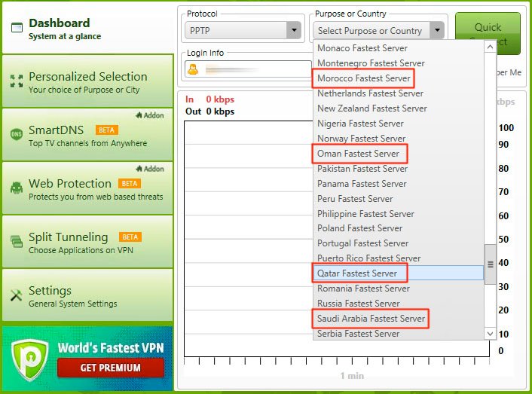Viewport: 532px width, 394px height.
Task: Click the Login Info username field
Action: 248,69
